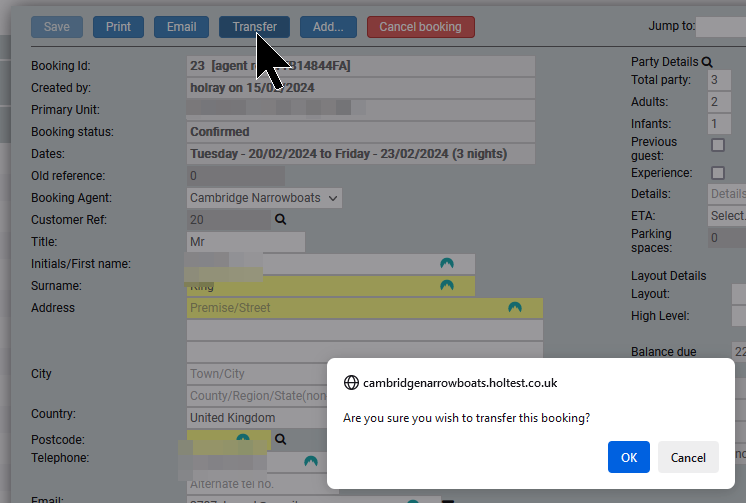Click the Jump to input field

[720, 27]
